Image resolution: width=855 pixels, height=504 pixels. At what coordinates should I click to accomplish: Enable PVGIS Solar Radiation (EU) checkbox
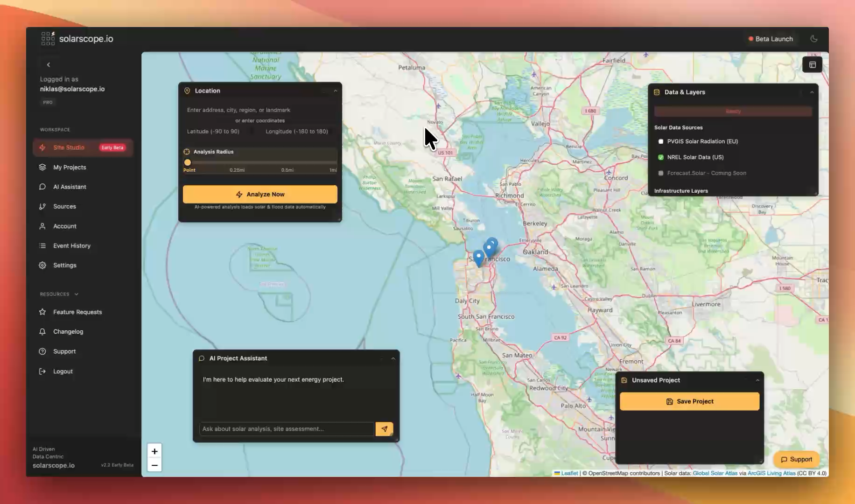point(661,141)
